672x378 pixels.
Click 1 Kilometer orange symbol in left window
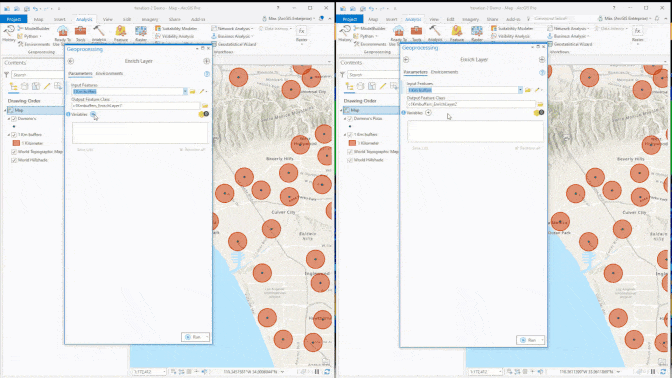coord(16,143)
